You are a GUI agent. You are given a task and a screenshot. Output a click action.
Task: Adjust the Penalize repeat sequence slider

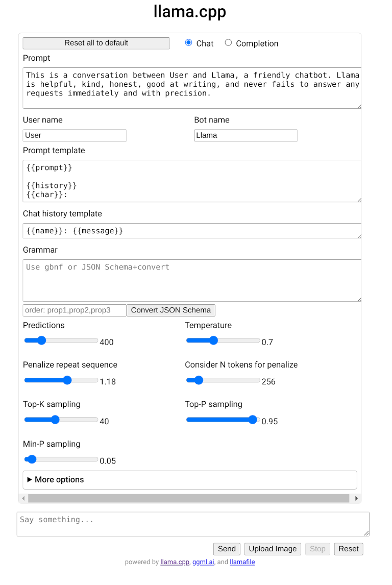(x=61, y=380)
